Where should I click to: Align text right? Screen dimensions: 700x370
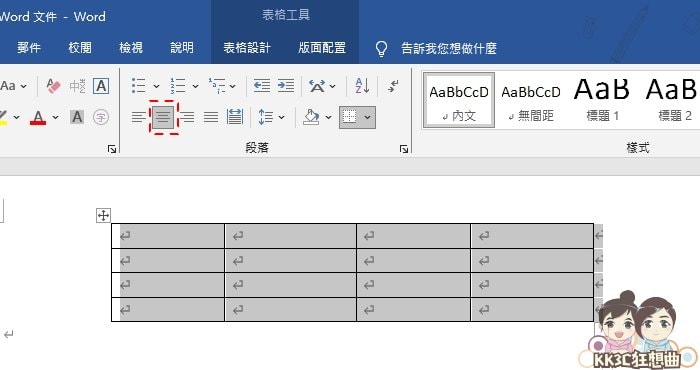click(x=187, y=117)
